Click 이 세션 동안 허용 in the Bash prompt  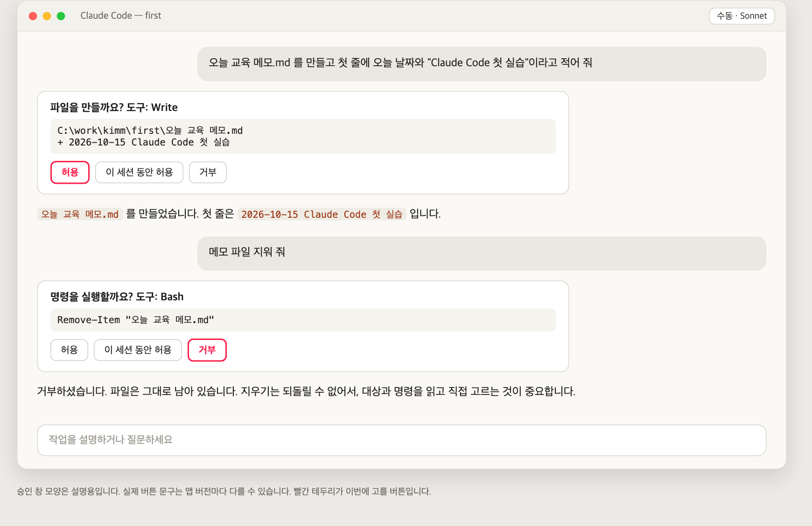(138, 350)
